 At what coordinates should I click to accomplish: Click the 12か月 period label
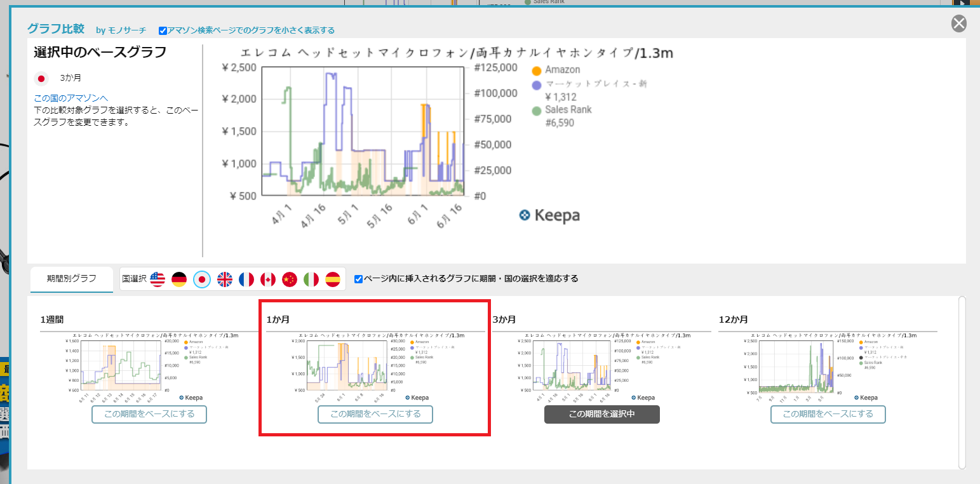pos(733,319)
